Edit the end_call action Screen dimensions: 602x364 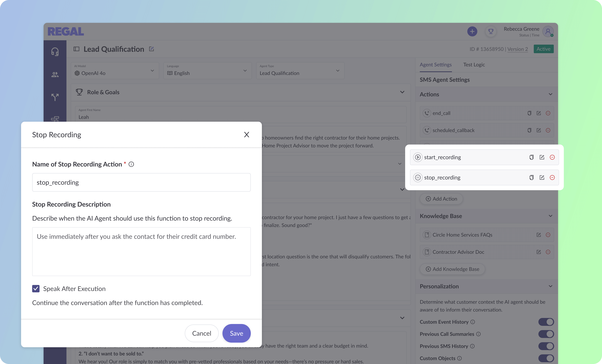538,113
